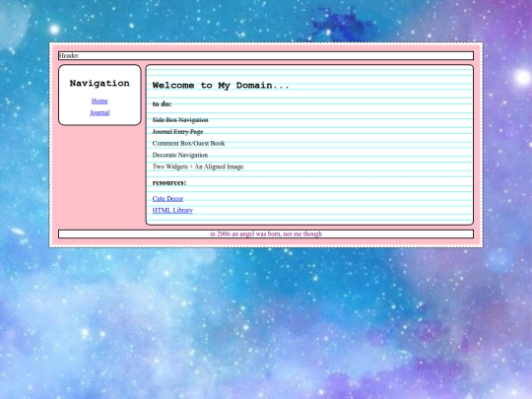Follow the HTML Library resource link

[x=172, y=211]
